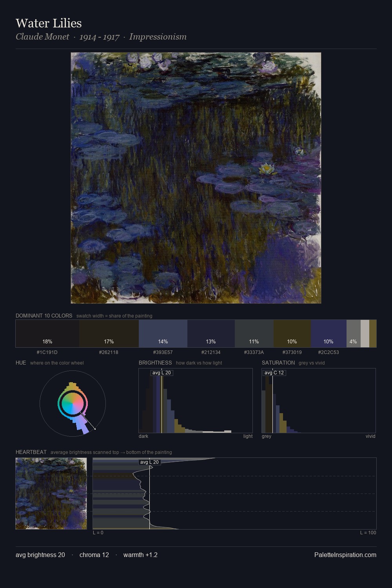Click the Impressionism style label
This screenshot has width=392, height=588.
158,37
